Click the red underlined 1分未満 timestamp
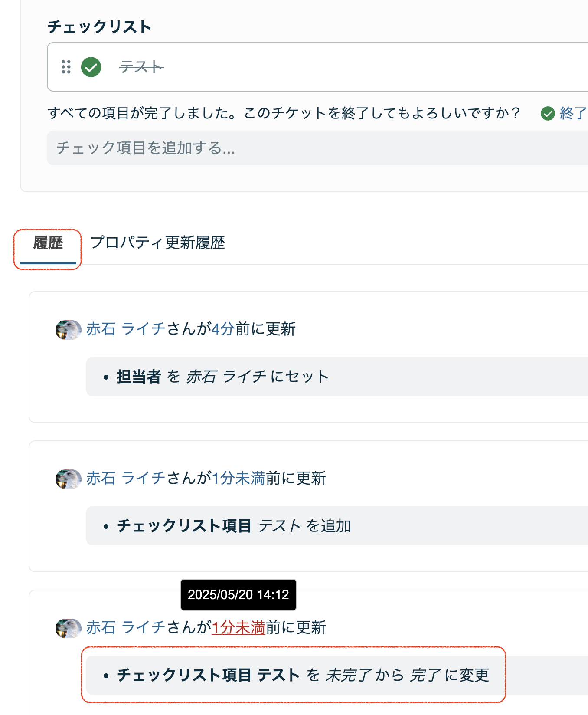This screenshot has height=715, width=588. (238, 627)
